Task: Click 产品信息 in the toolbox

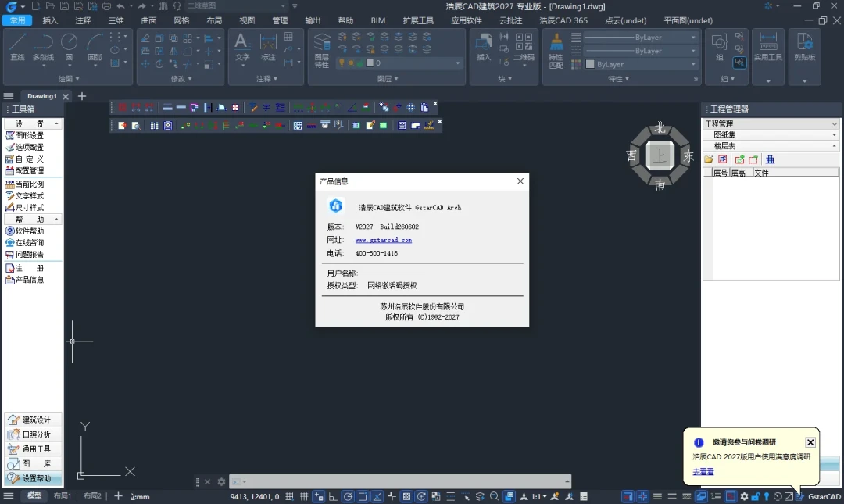Action: (x=25, y=280)
